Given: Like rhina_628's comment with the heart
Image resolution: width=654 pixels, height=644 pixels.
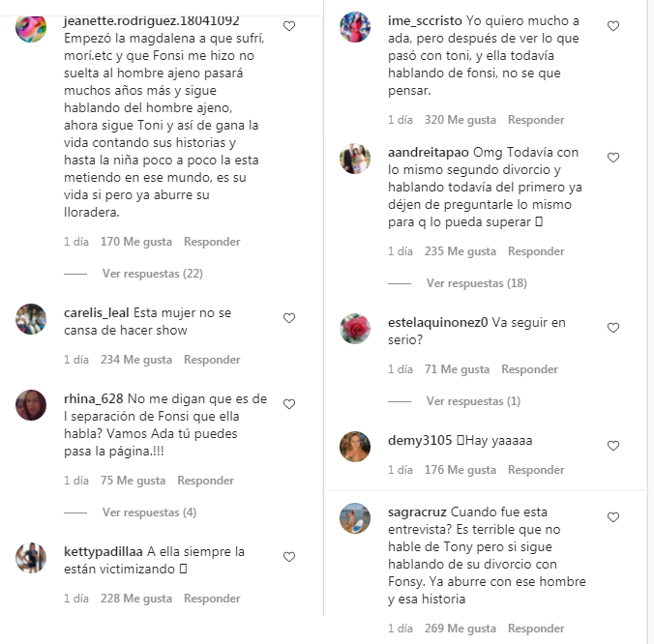Looking at the screenshot, I should point(288,403).
